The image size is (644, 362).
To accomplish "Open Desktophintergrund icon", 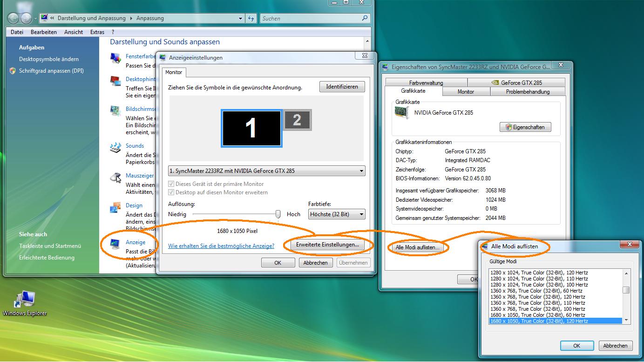I will (x=115, y=82).
